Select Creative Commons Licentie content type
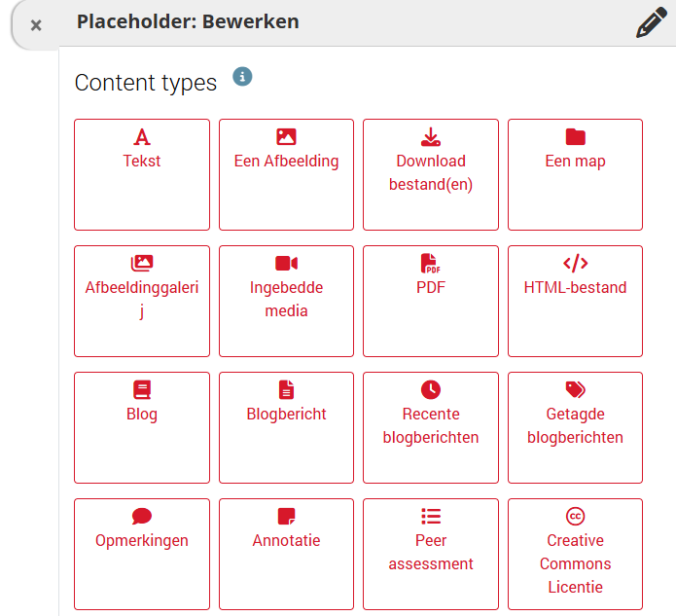The height and width of the screenshot is (616, 676). [x=575, y=553]
